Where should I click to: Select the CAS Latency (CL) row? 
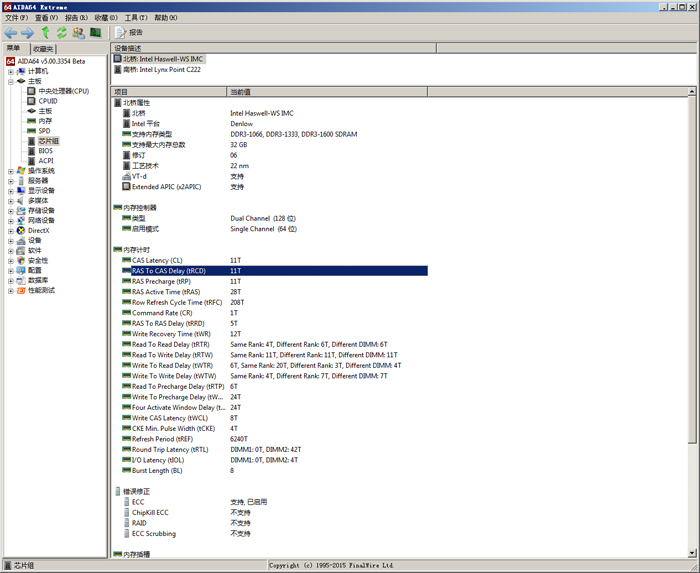click(x=274, y=260)
